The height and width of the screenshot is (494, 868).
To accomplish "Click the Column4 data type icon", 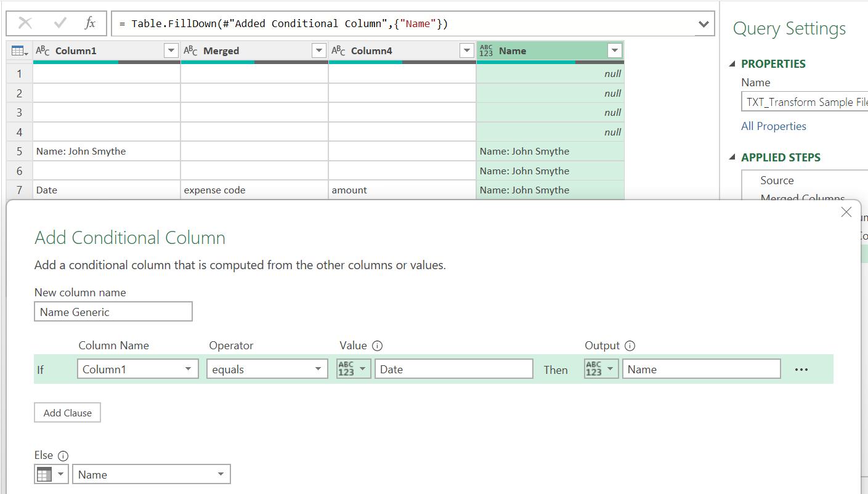I will pos(339,51).
